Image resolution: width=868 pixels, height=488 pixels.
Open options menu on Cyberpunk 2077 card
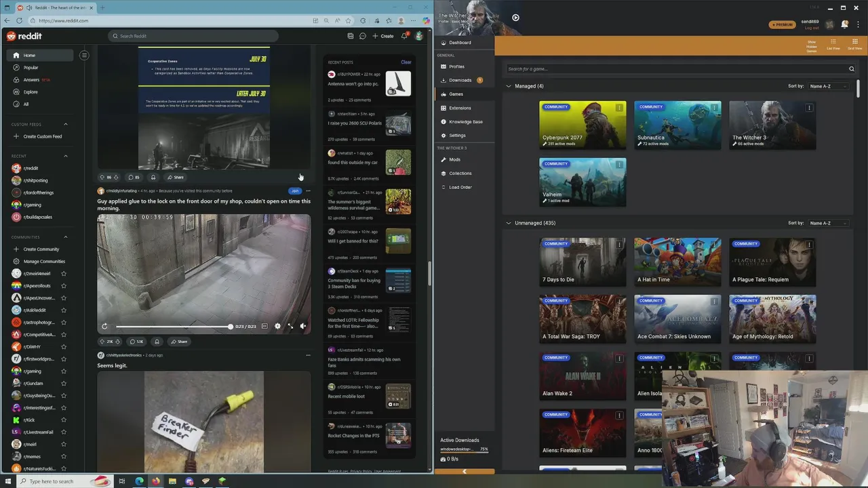click(x=619, y=108)
